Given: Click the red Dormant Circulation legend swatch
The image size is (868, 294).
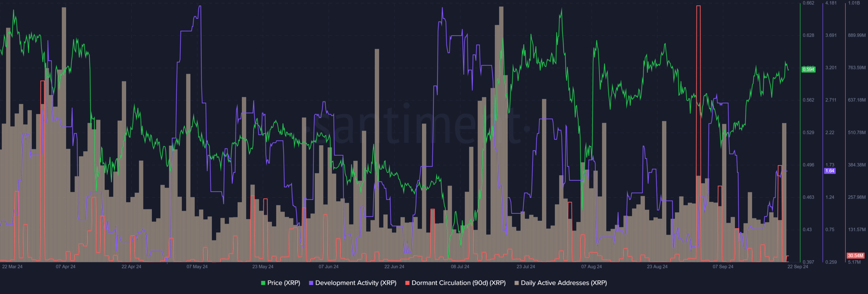Looking at the screenshot, I should (407, 283).
